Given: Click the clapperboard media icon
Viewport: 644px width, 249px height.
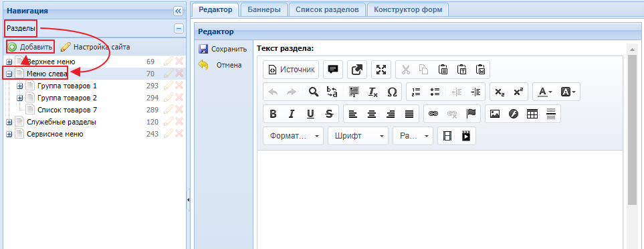Looking at the screenshot, I should [x=466, y=136].
